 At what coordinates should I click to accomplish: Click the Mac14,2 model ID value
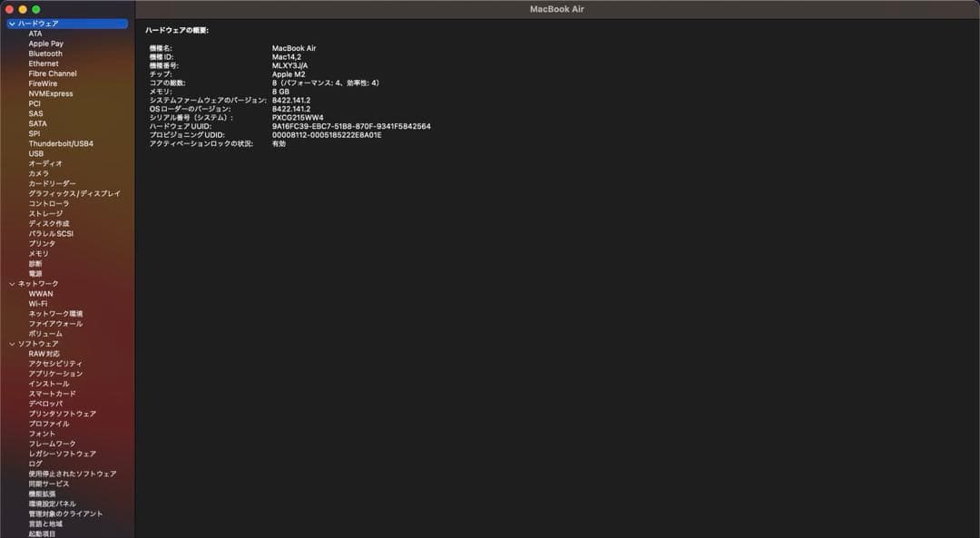(x=286, y=57)
